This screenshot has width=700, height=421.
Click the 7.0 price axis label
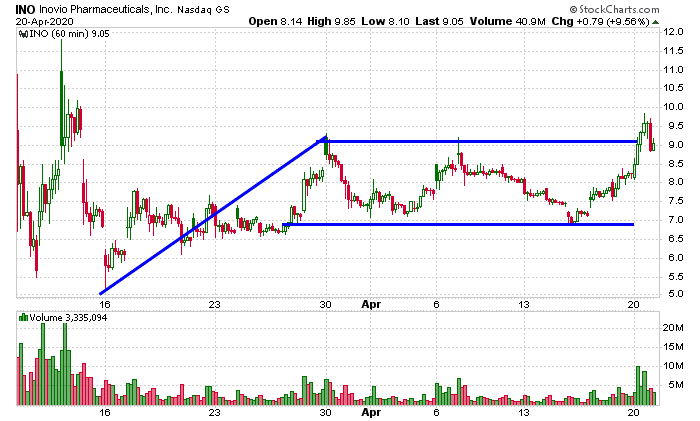675,220
